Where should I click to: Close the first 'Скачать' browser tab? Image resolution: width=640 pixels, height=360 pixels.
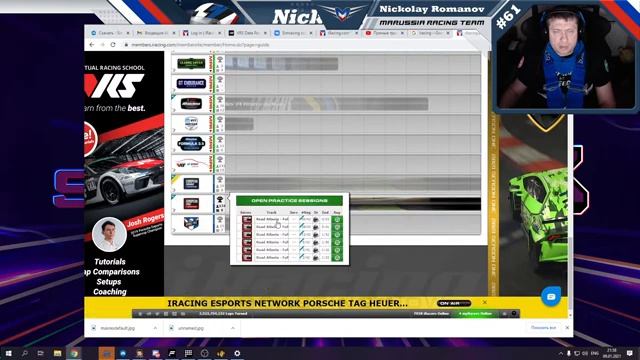128,33
